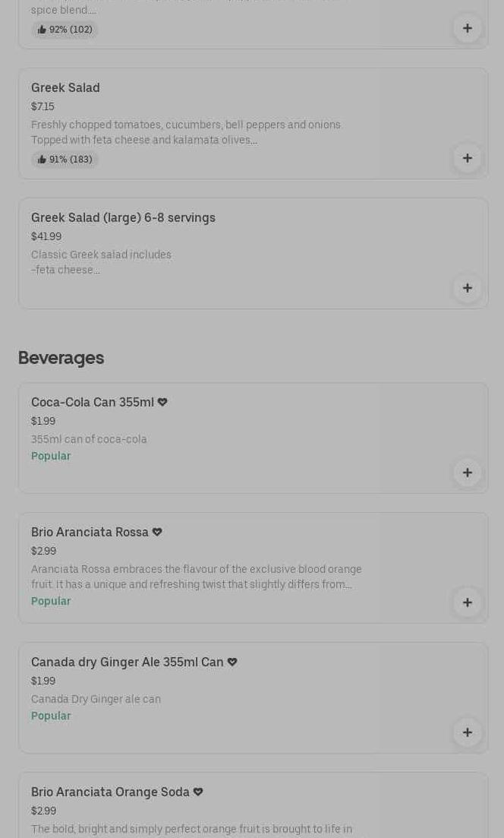This screenshot has width=504, height=838.
Task: Click the heart icon beside Brio Aranciata Orange Soda
Action: click(198, 792)
